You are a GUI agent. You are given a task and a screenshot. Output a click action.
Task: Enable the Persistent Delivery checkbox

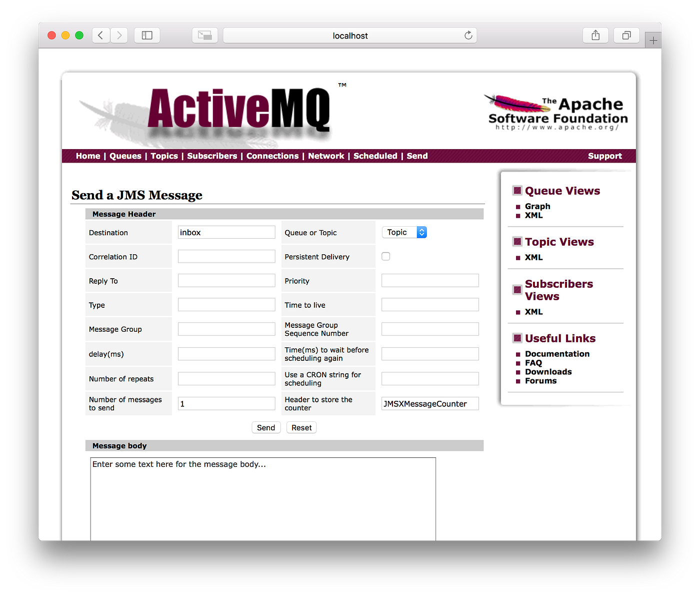click(385, 256)
